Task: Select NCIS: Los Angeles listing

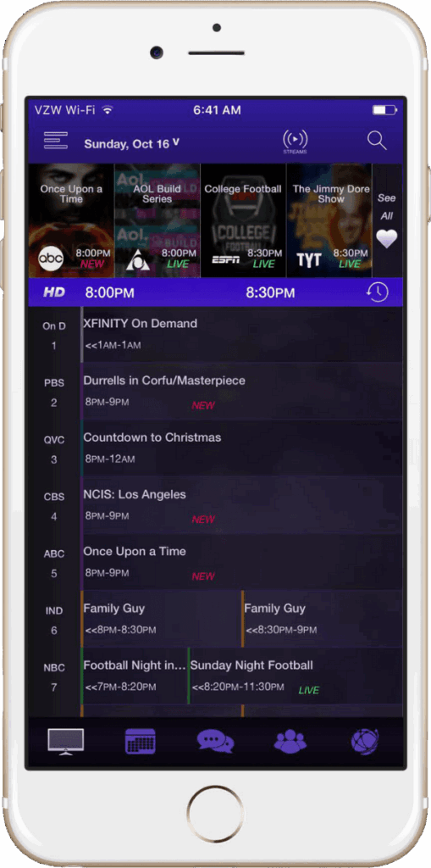Action: 242,505
